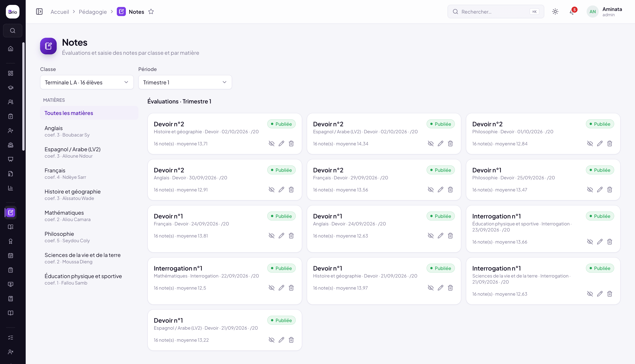Hide Philosophie Devoir n°1 25/09 eye-off icon
Screen dimensions: 635x364
pyautogui.click(x=590, y=190)
